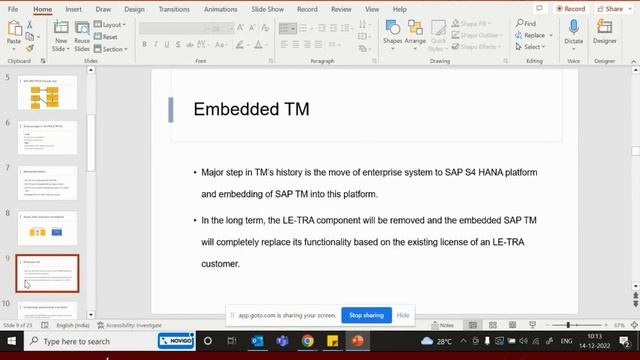This screenshot has height=360, width=640.
Task: Open the Review tab
Action: click(341, 9)
